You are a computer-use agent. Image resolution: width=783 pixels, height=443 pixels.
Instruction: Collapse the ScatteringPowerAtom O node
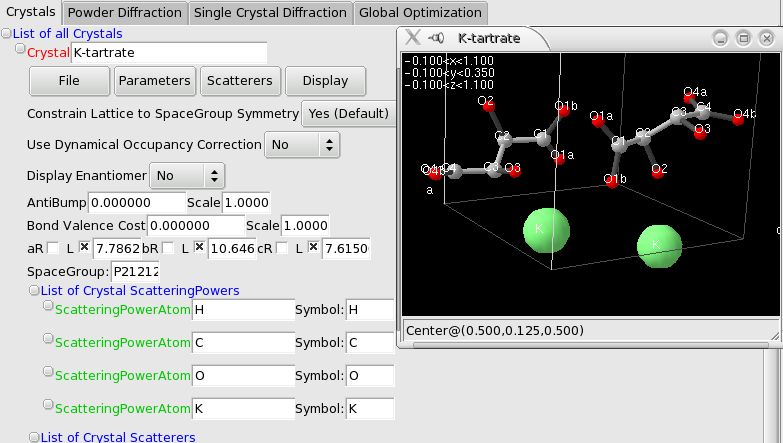[48, 371]
